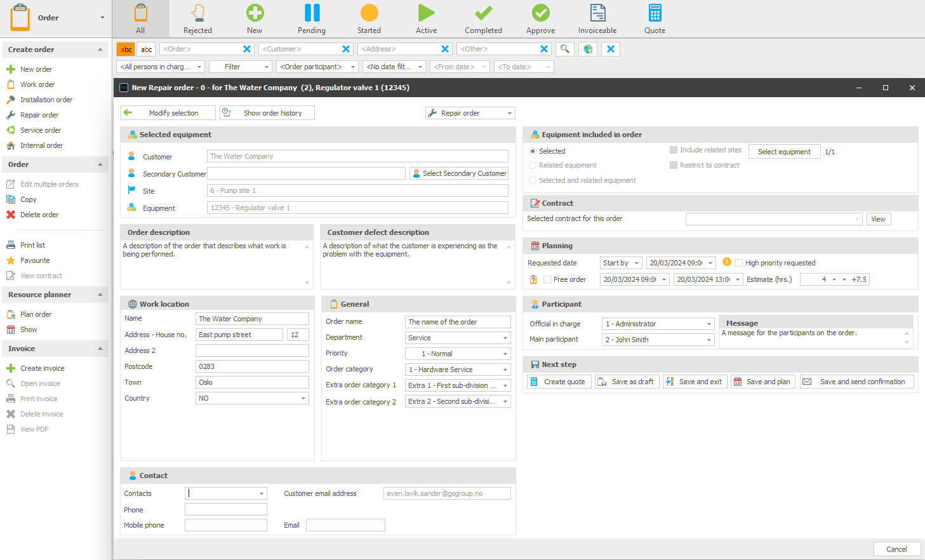Open Work order from the Create order list

click(37, 84)
